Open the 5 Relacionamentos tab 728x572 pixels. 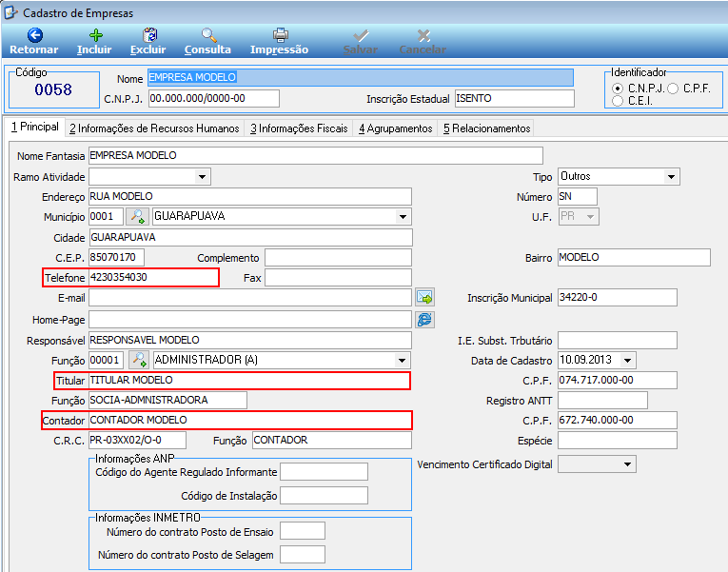[486, 128]
